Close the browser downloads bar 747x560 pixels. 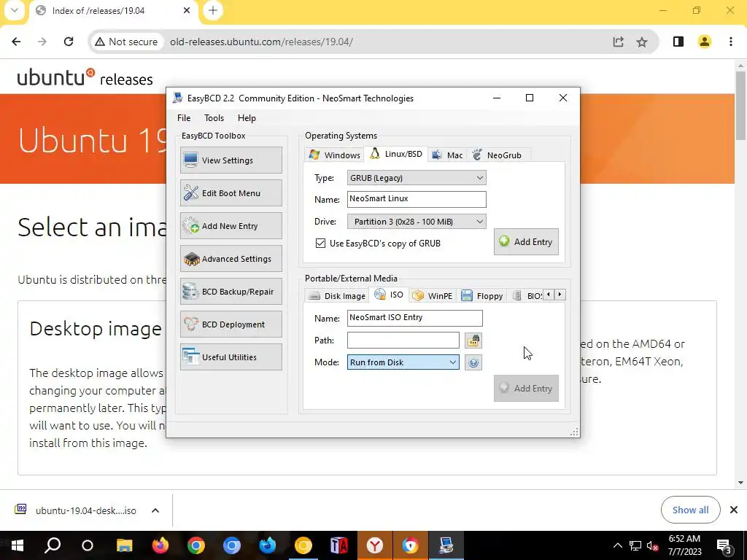[734, 510]
